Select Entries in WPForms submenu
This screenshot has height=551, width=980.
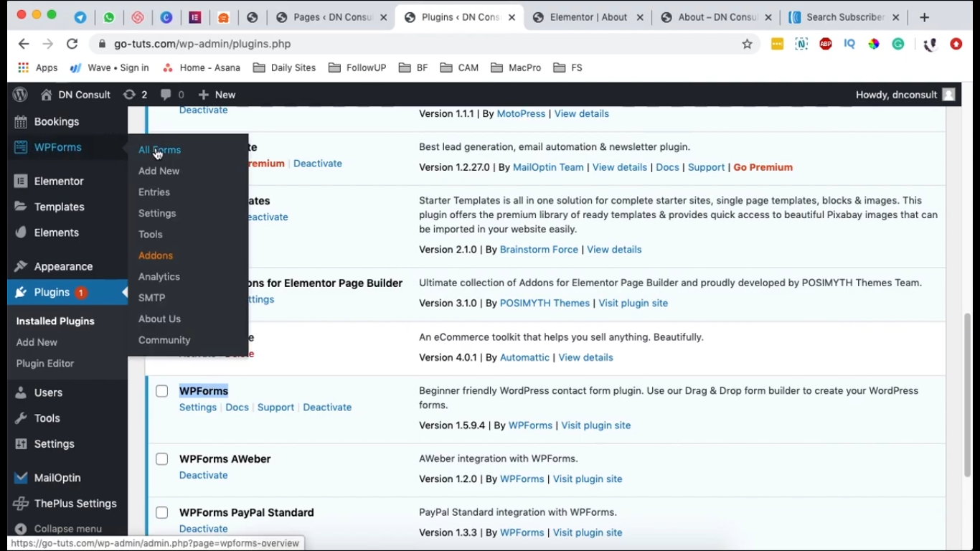tap(154, 192)
